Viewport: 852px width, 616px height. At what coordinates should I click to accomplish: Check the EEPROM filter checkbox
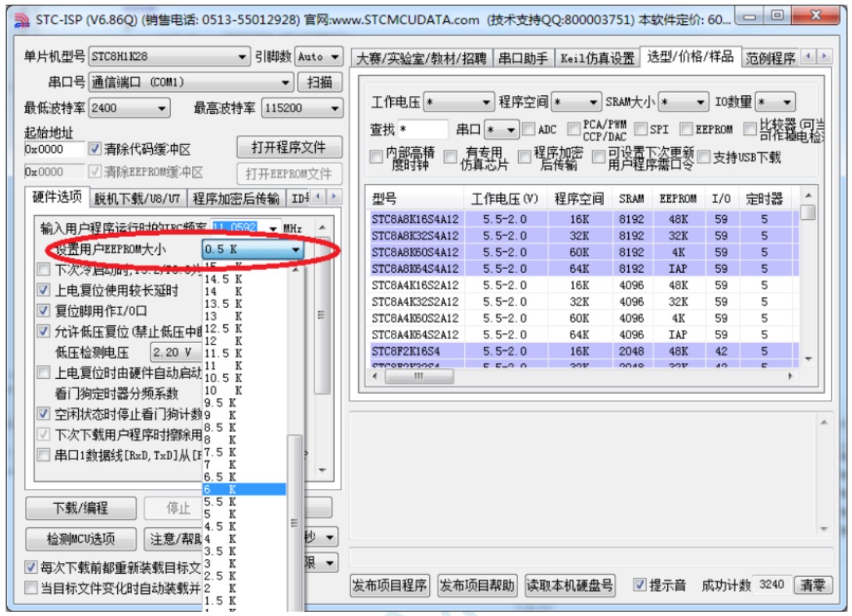point(687,129)
